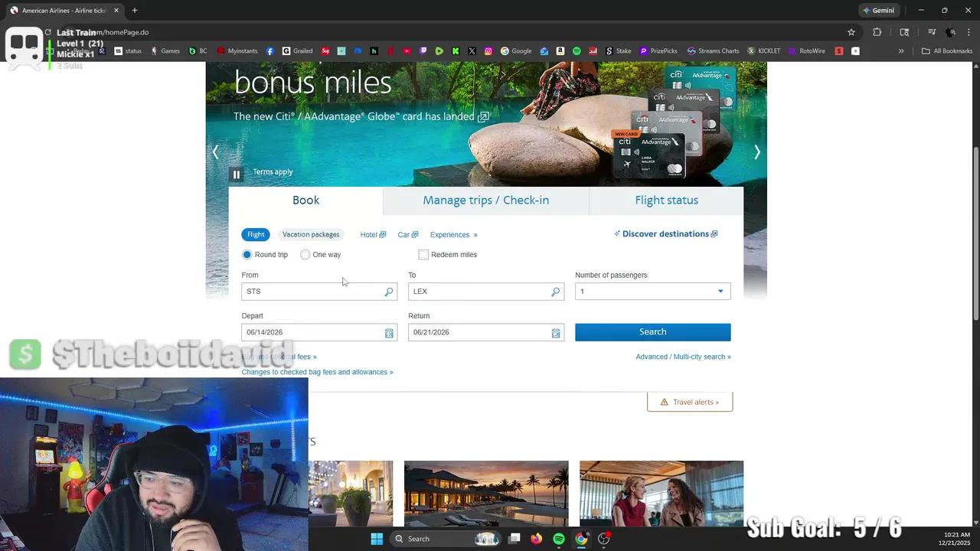
Task: Pause the hero banner carousel
Action: click(x=237, y=174)
